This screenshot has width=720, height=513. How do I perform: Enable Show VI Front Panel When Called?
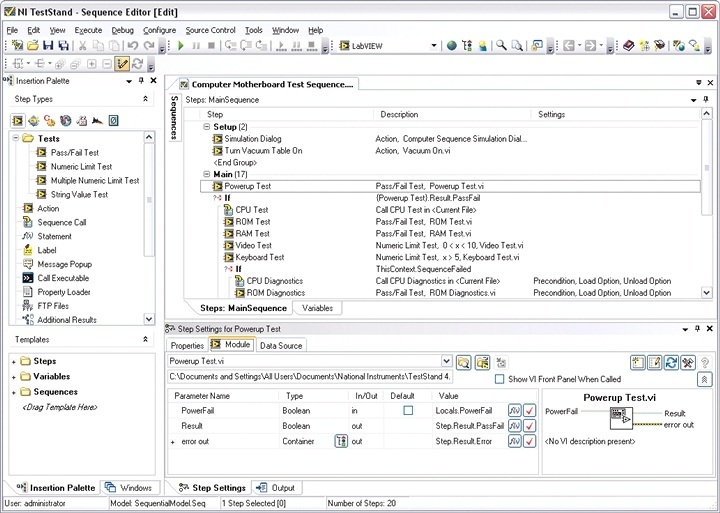(500, 379)
